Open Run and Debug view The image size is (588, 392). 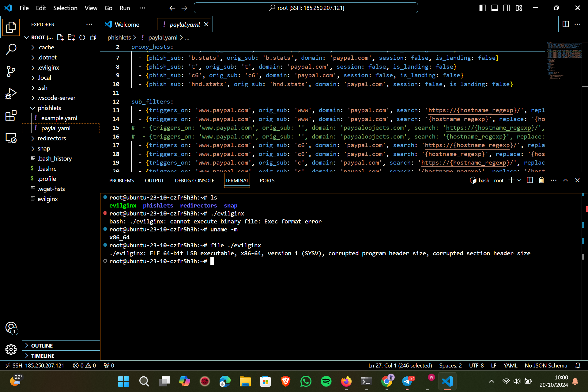click(x=11, y=94)
